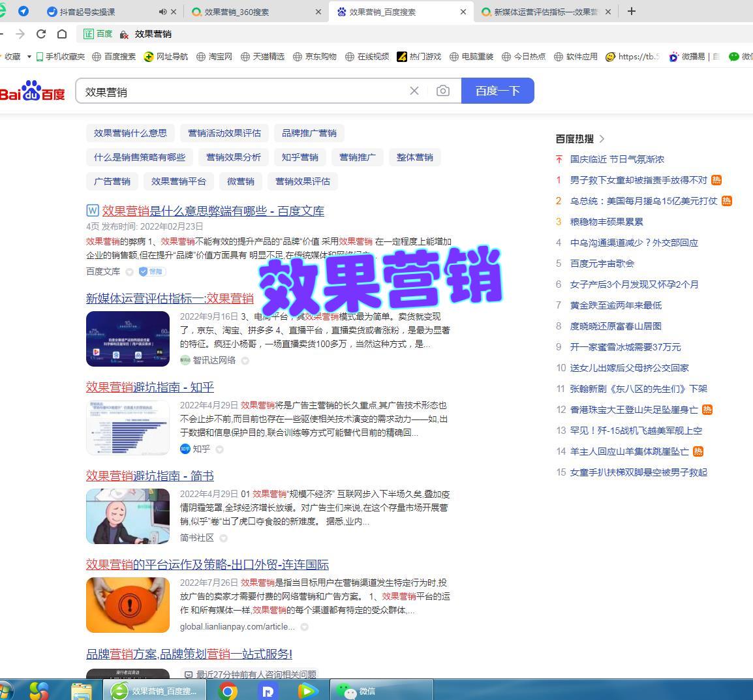
Task: Open the green play-arrow app on taskbar
Action: [308, 691]
